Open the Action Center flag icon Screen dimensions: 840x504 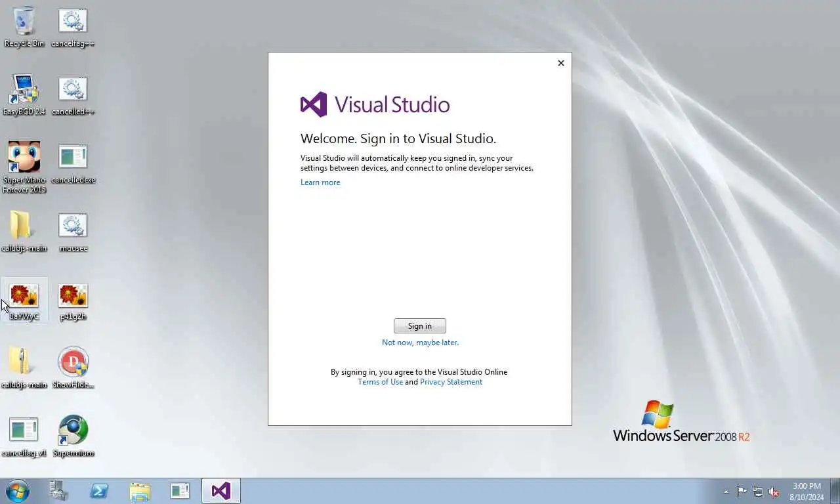tap(742, 492)
